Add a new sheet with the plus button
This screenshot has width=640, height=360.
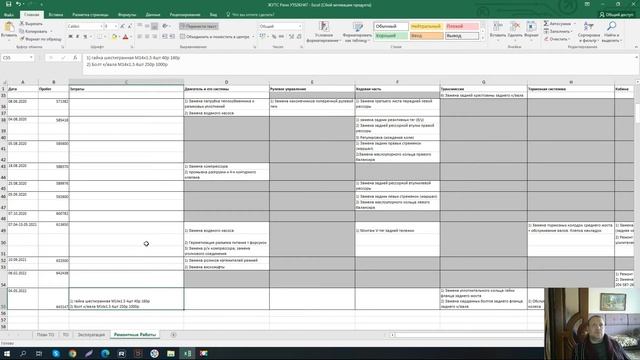173,335
